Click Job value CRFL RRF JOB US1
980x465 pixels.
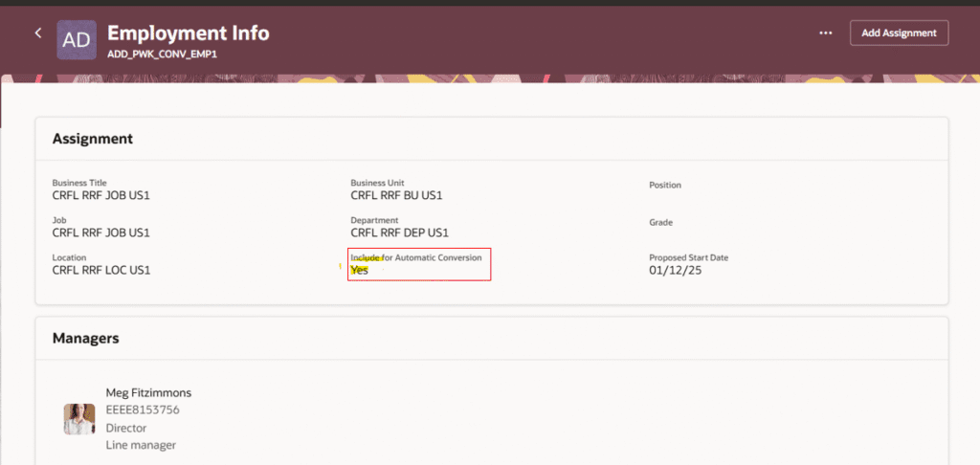click(x=101, y=233)
